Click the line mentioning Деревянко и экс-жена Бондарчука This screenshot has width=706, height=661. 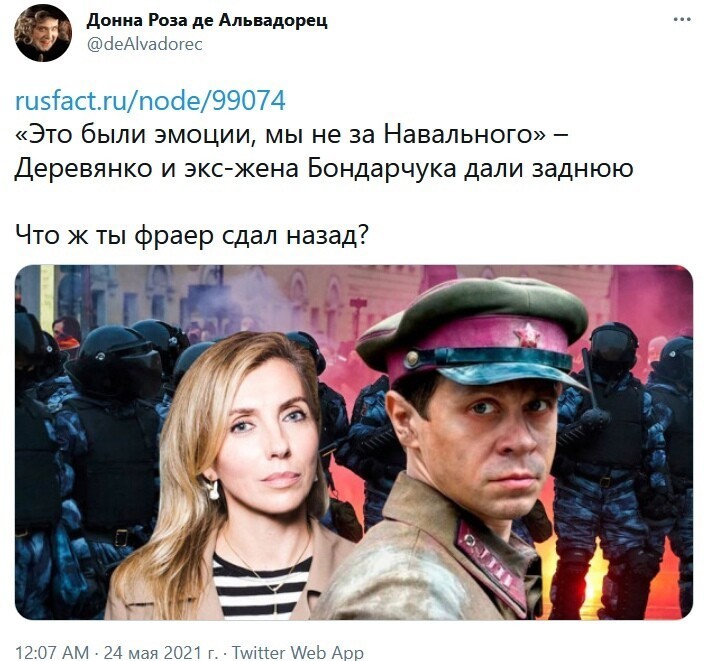point(324,168)
